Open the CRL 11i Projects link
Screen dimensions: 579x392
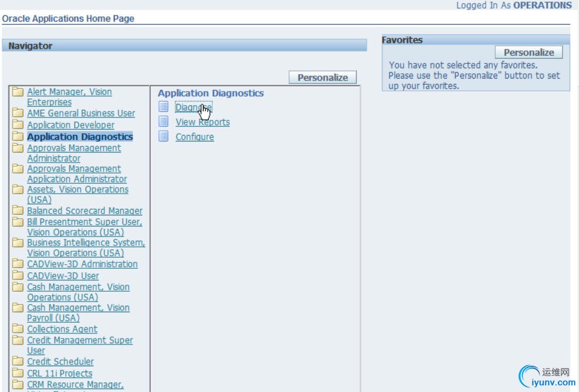pos(59,373)
